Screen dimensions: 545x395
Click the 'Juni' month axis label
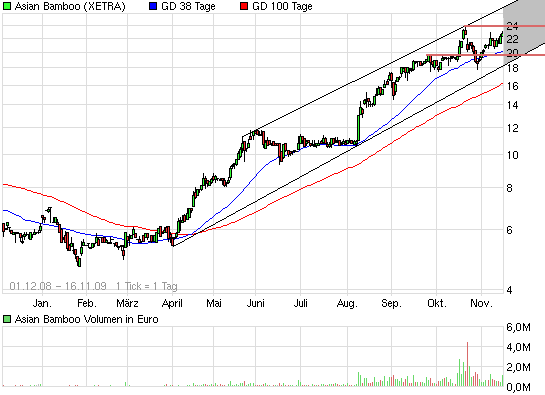click(255, 303)
